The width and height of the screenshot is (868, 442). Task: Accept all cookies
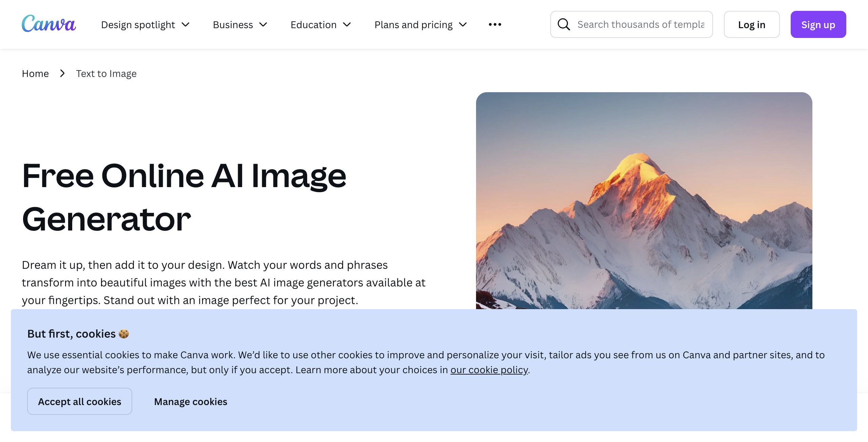click(79, 401)
